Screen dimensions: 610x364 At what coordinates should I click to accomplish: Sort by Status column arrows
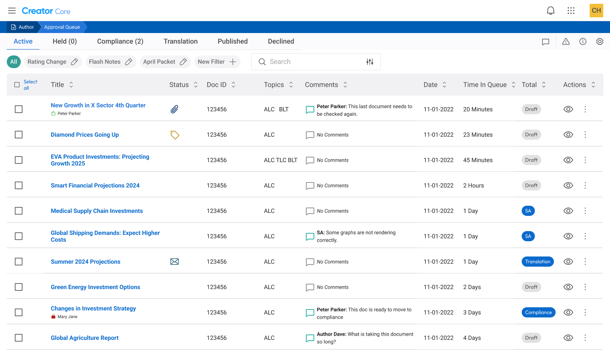tap(196, 85)
